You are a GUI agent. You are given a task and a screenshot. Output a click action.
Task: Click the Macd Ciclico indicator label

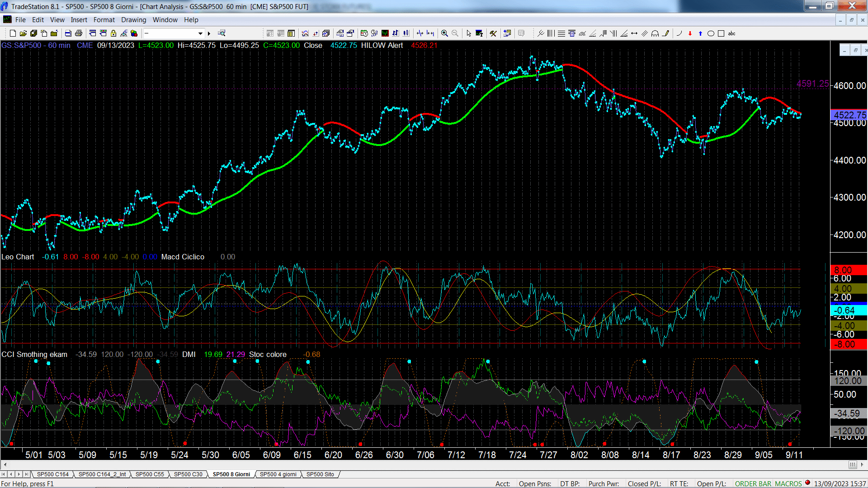tap(183, 257)
